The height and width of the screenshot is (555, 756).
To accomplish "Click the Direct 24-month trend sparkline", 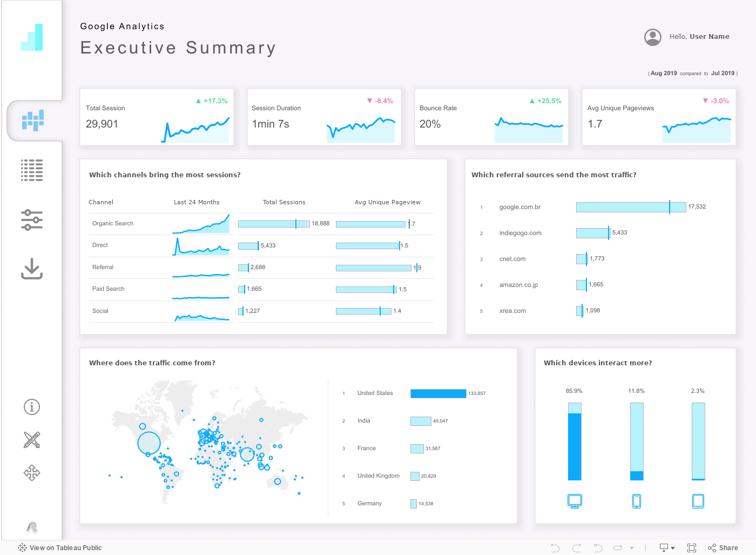I will (201, 246).
